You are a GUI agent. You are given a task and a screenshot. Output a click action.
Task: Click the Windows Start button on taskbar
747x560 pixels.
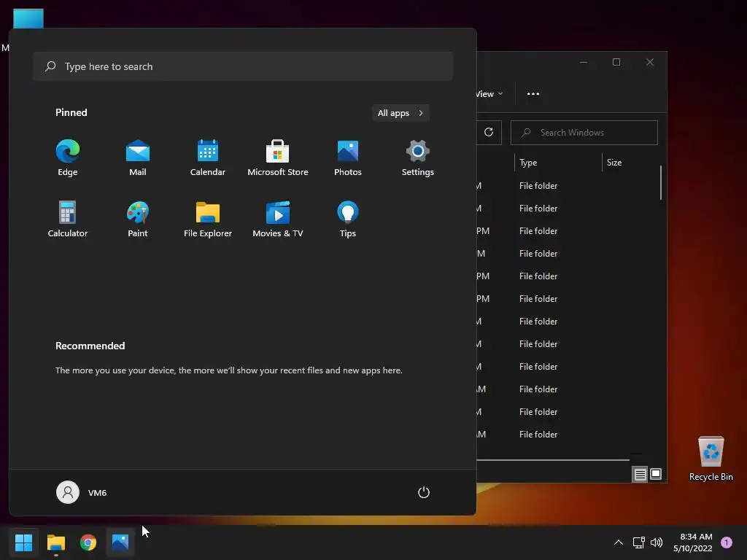tap(24, 542)
